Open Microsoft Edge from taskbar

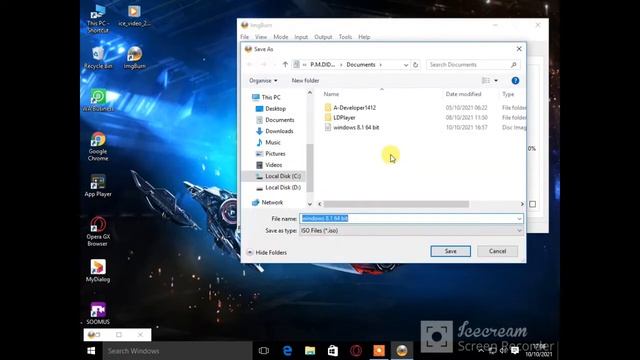pyautogui.click(x=287, y=351)
